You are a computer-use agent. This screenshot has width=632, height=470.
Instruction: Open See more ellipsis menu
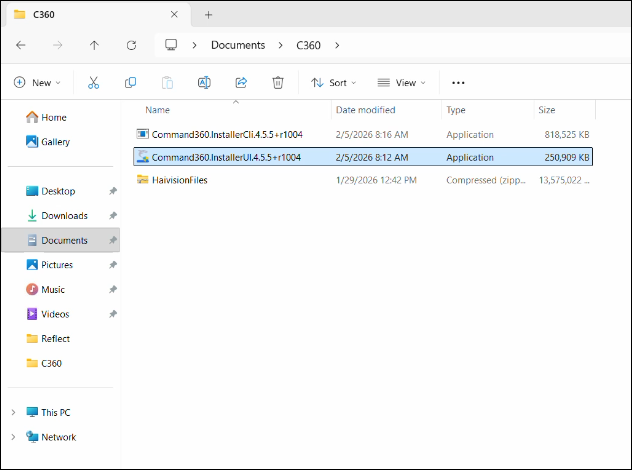tap(458, 83)
